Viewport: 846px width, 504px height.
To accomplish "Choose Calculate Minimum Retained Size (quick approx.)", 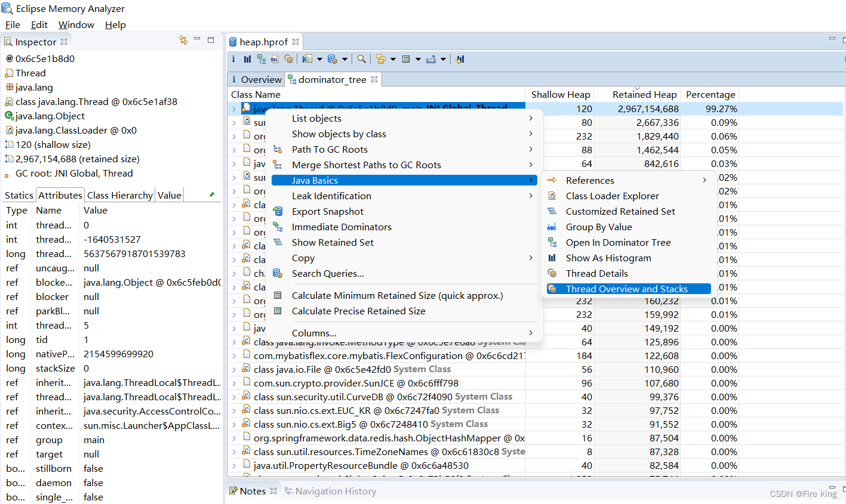I will (404, 295).
